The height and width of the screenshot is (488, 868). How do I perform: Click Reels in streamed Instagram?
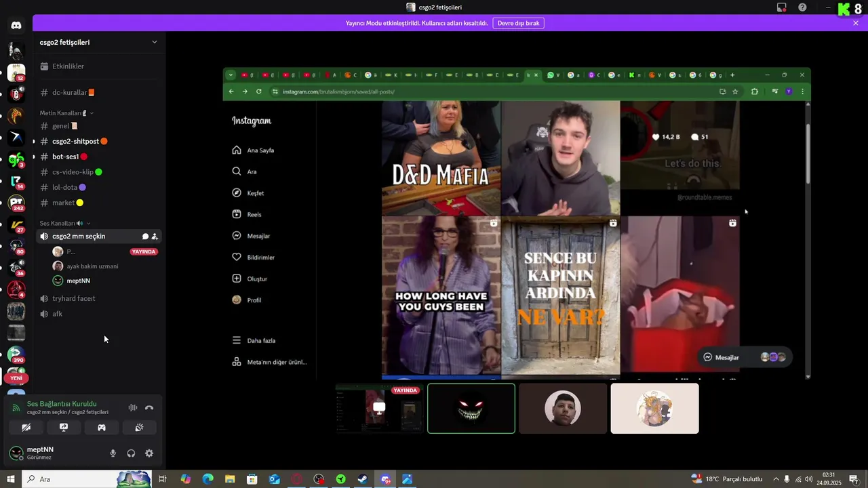coord(247,215)
